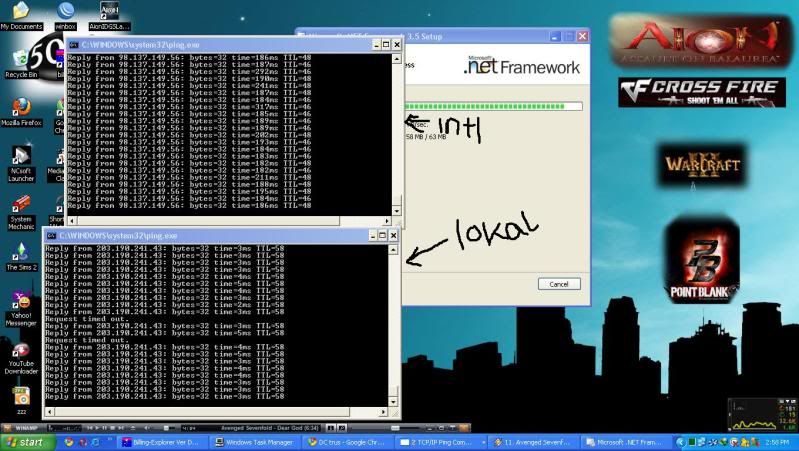799x451 pixels.
Task: Expand hidden system tray icons arrow
Action: click(681, 442)
